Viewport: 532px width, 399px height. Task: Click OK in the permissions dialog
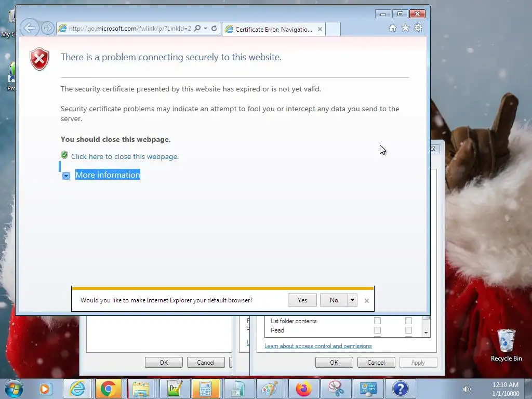coord(334,362)
